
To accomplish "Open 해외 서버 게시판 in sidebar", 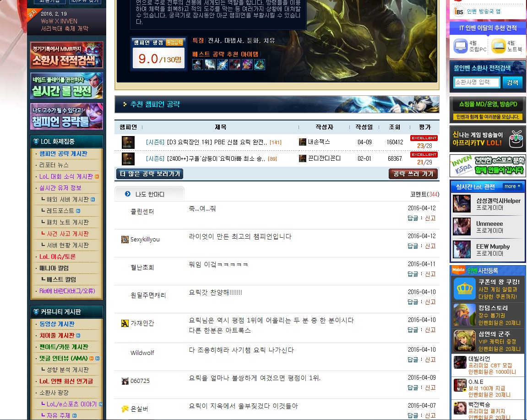I will [x=68, y=199].
